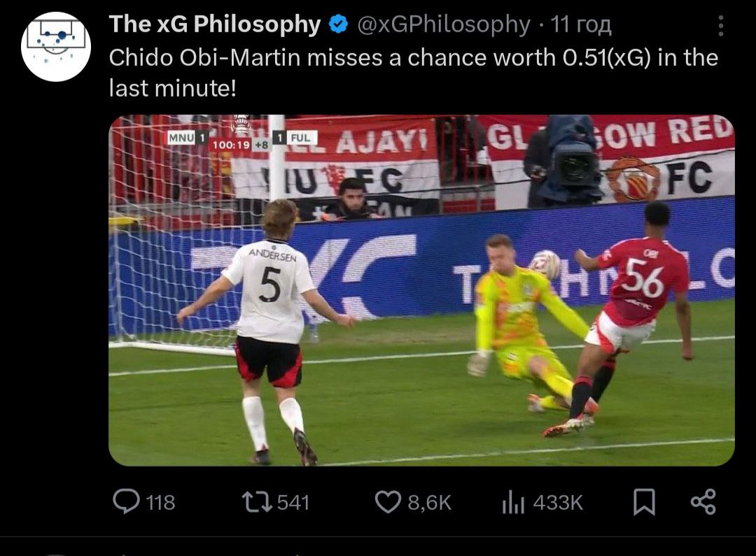Open the Chido Obi-Martin tweet text

[413, 73]
